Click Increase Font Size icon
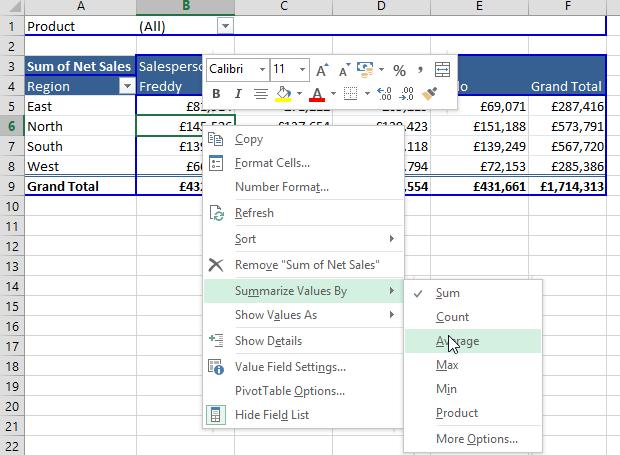Screen dimensions: 620x455 322,70
